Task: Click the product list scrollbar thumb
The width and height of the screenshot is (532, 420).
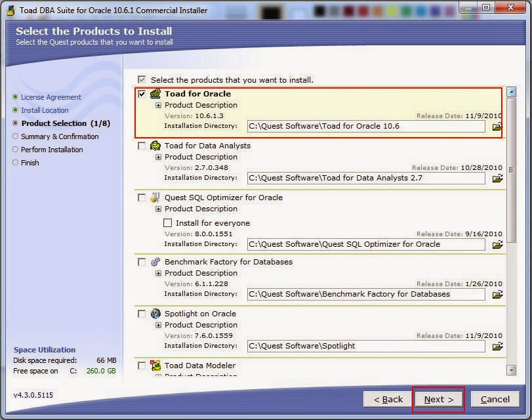Action: (x=511, y=170)
